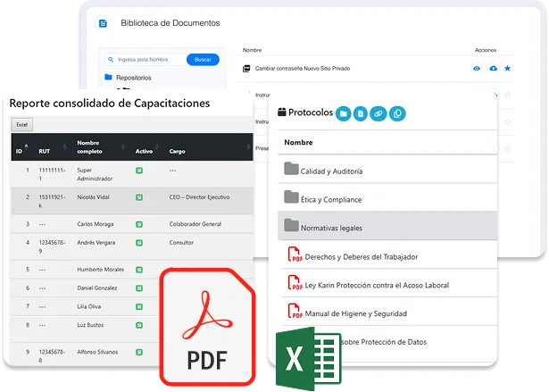Image resolution: width=549 pixels, height=392 pixels.
Task: Select the Carlos Moraga name cell
Action: tap(95, 224)
